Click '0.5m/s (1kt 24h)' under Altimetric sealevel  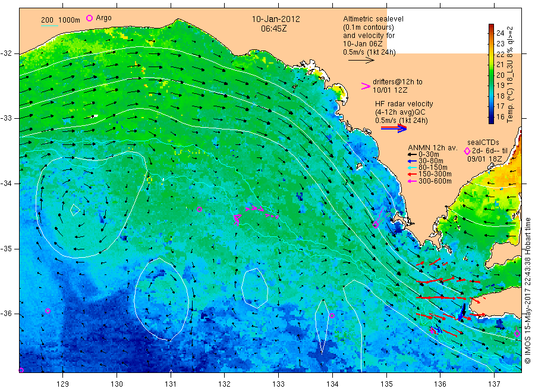coord(370,52)
